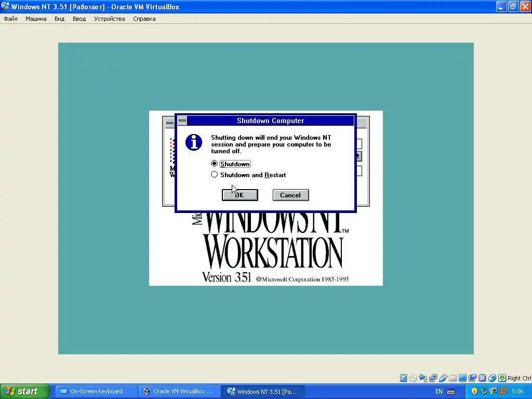Click the hard disk indicator in VirtualBox status bar

coord(403,378)
